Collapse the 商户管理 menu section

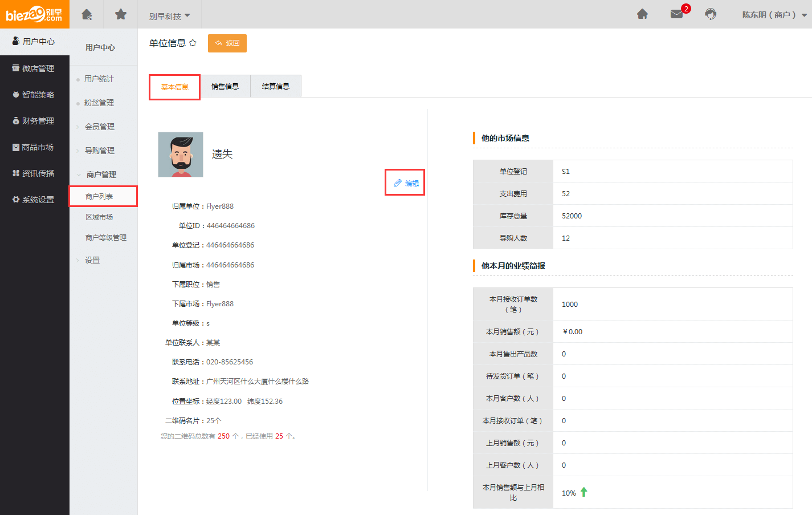(x=101, y=175)
